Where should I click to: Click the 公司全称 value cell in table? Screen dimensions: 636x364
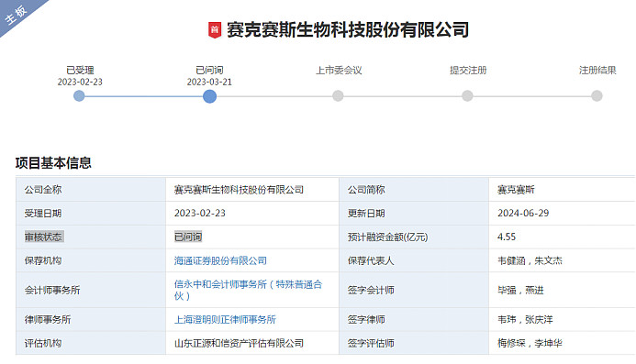click(x=252, y=190)
